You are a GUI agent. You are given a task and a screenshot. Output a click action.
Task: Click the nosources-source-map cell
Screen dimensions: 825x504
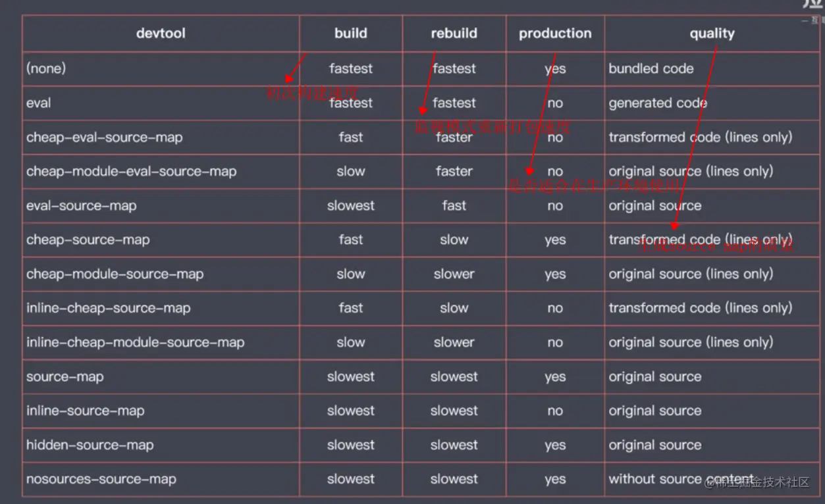101,480
